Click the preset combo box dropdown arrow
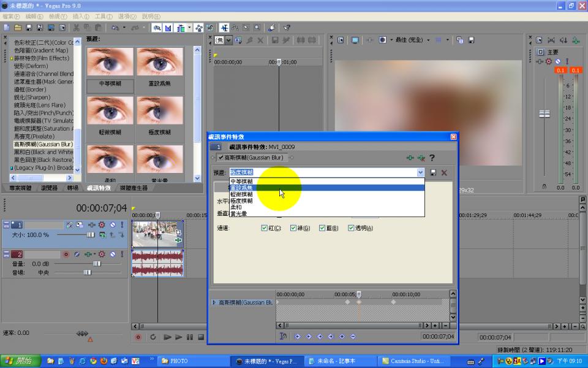This screenshot has height=368, width=588. 420,173
